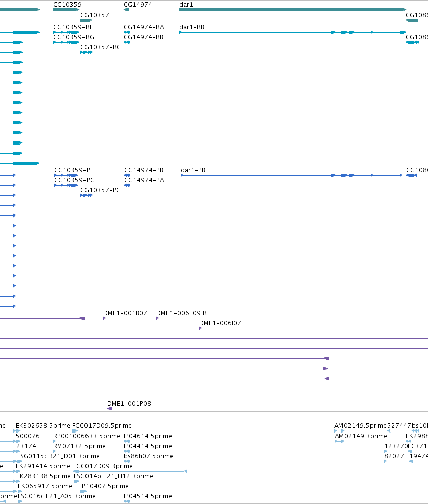Screen dimensions: 428x504
Task: Click the CG10357 gene label
Action: point(95,15)
